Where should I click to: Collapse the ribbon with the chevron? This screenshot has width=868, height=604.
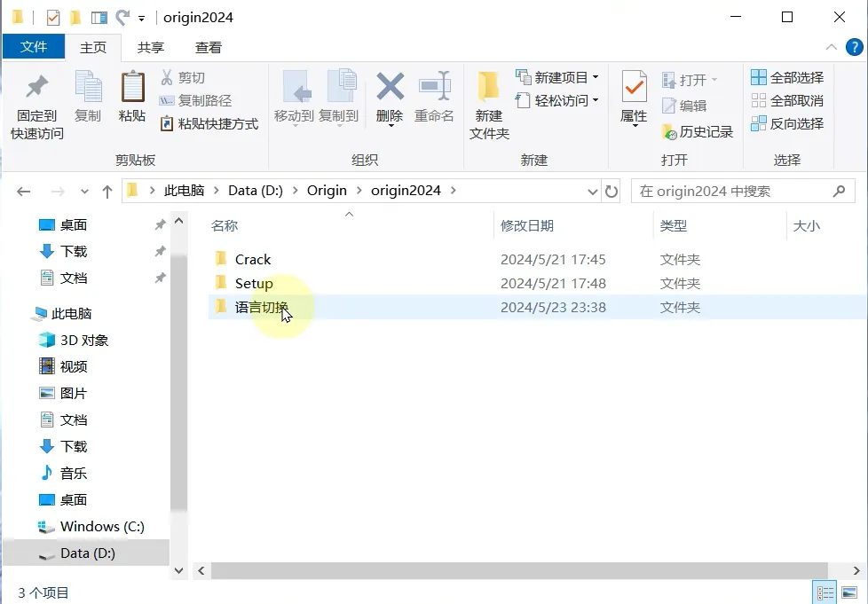tap(831, 47)
